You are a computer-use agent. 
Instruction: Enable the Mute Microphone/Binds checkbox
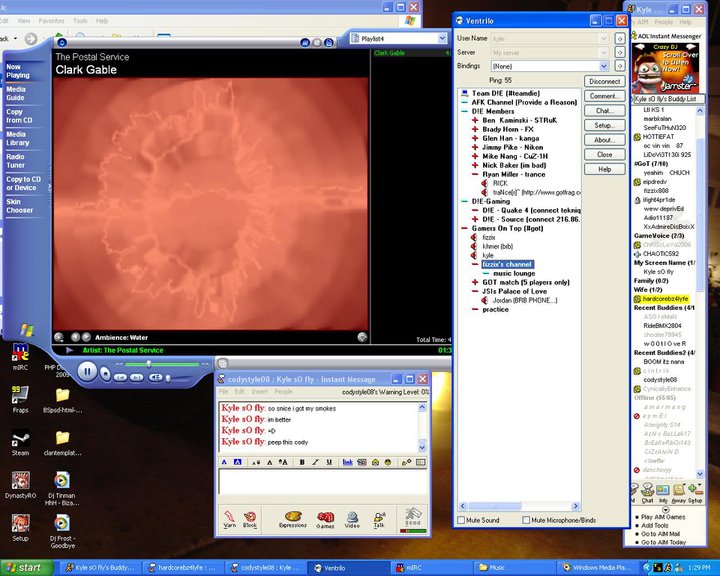click(x=526, y=520)
